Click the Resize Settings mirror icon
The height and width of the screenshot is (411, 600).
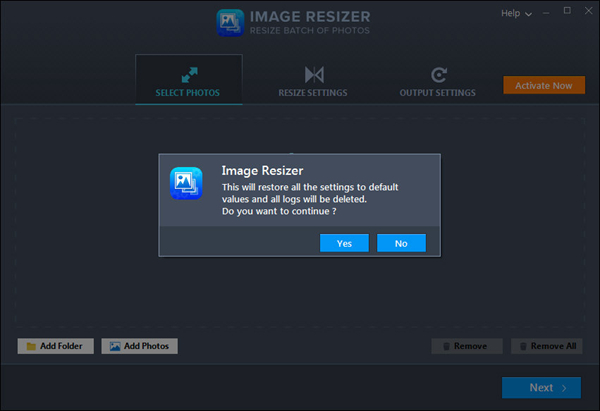click(x=314, y=75)
